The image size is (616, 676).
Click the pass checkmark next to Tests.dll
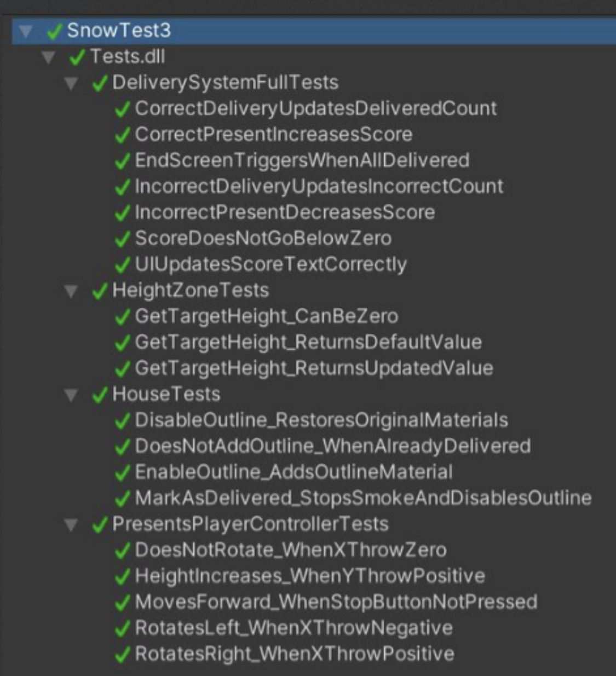(x=77, y=57)
